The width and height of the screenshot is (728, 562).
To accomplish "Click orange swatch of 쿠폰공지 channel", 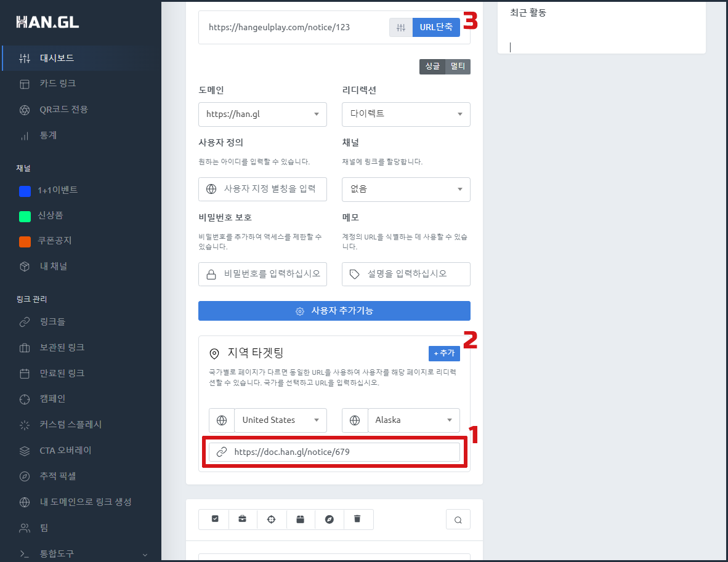I will [25, 241].
